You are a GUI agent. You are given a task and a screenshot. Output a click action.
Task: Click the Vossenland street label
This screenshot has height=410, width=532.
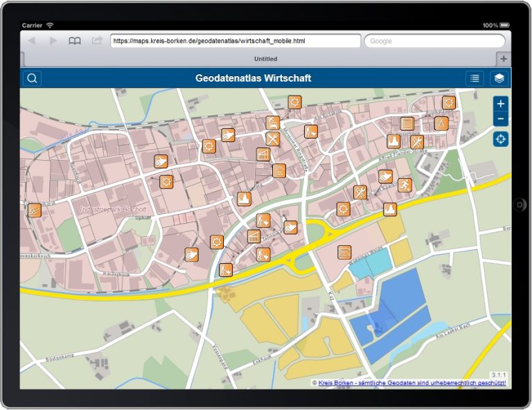[x=220, y=357]
